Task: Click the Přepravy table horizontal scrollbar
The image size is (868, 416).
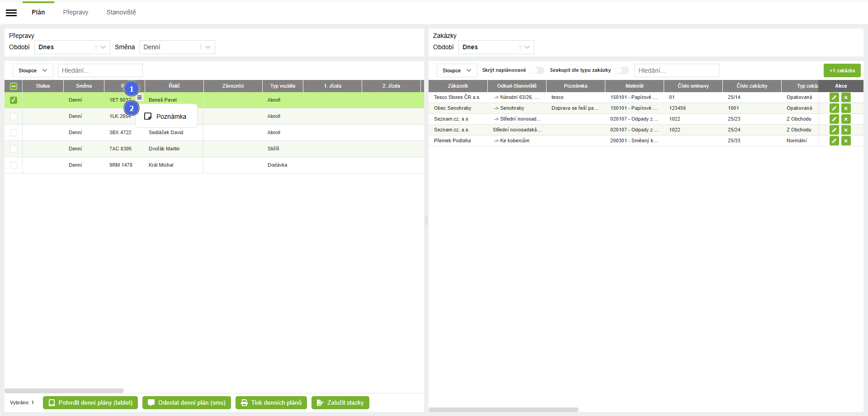Action: [64, 391]
